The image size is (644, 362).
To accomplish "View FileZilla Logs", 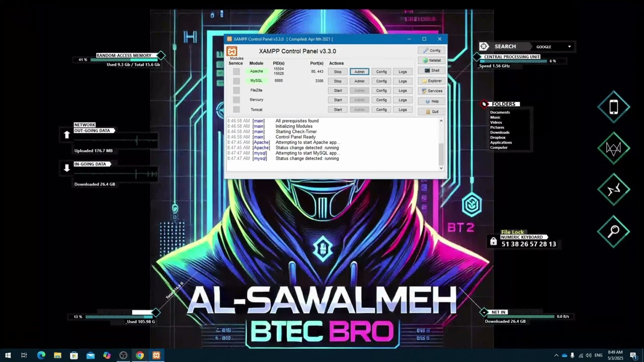I will [x=403, y=90].
